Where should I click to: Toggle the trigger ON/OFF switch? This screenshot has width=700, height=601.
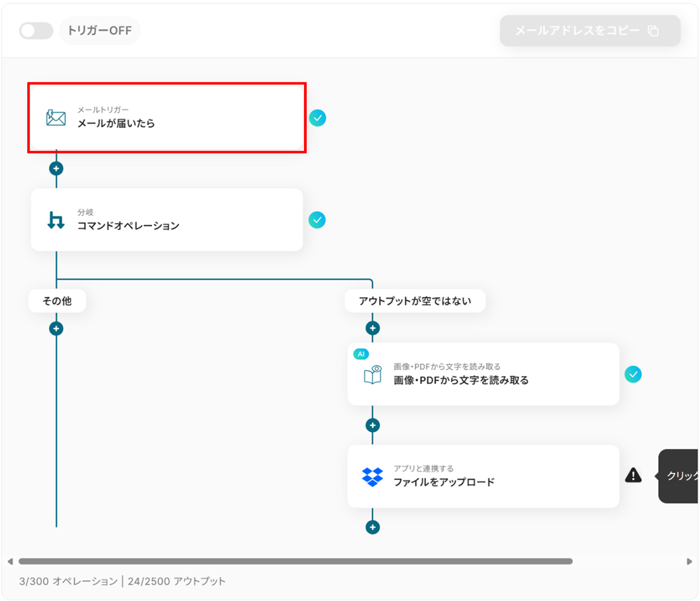tap(36, 31)
